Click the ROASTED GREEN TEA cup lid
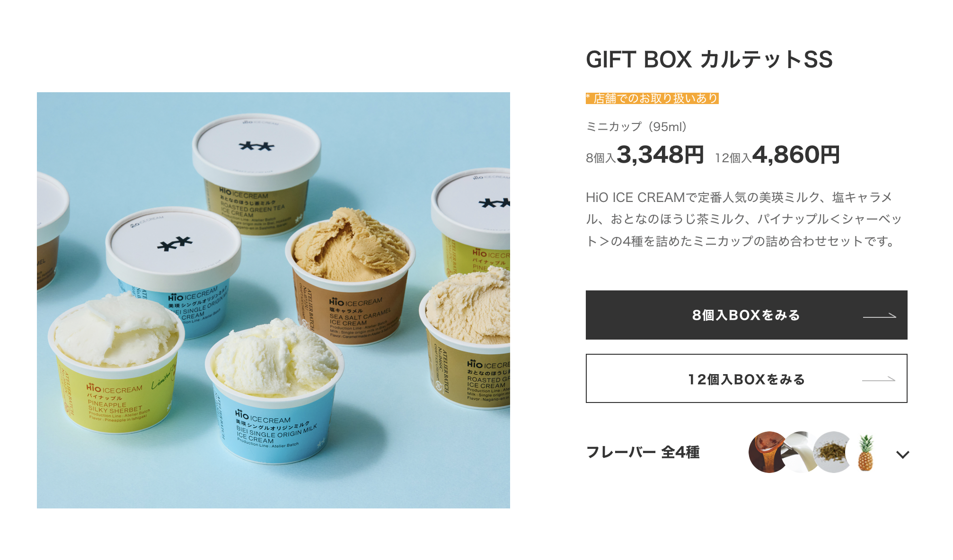This screenshot has width=953, height=560. [x=256, y=147]
